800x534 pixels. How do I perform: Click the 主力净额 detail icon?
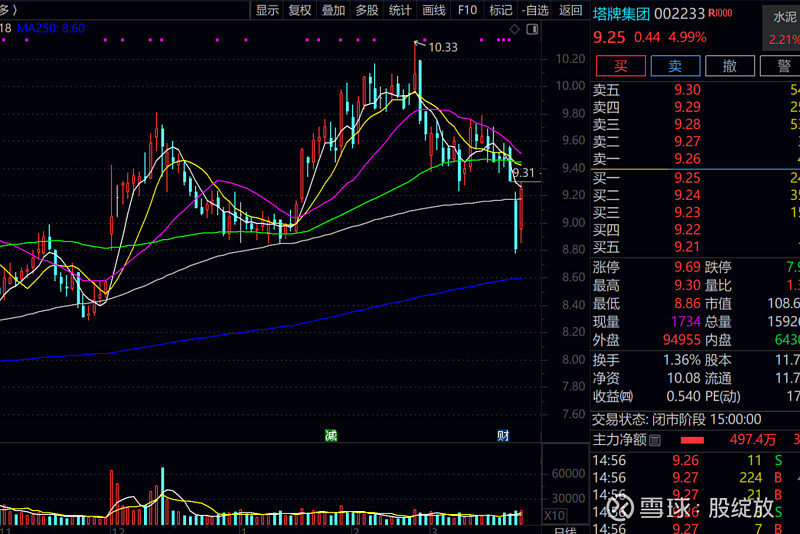(x=656, y=440)
